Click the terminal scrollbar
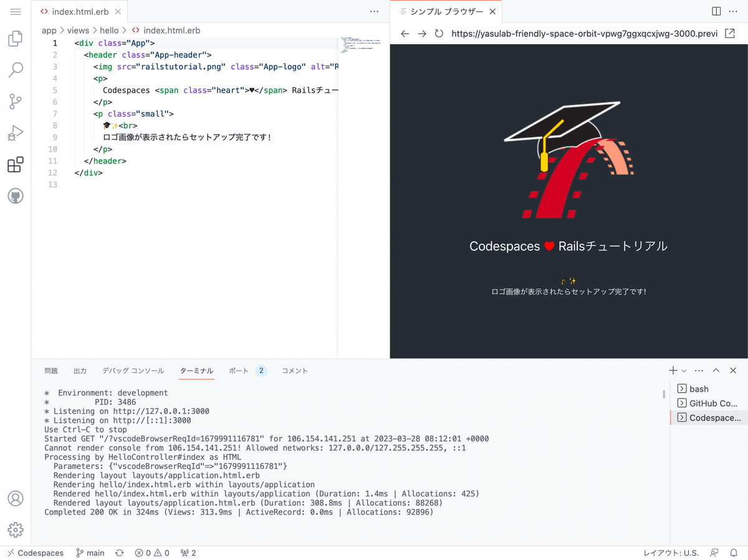Image resolution: width=748 pixels, height=560 pixels. coord(664,394)
